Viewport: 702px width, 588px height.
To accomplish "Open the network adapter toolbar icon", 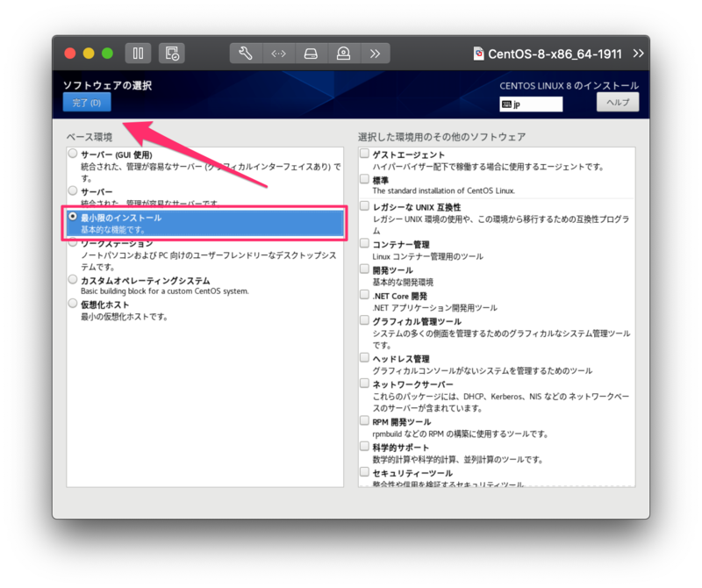I will click(x=278, y=54).
